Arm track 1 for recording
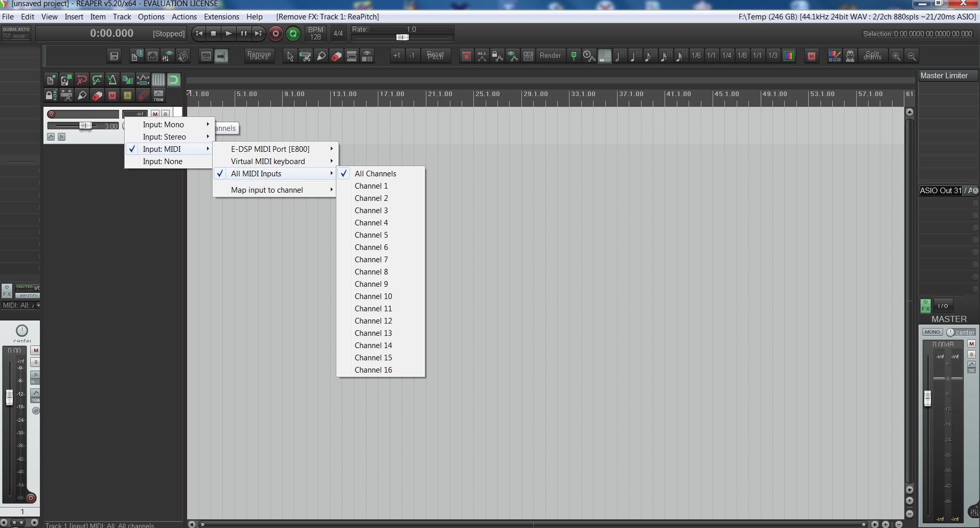 click(x=51, y=114)
